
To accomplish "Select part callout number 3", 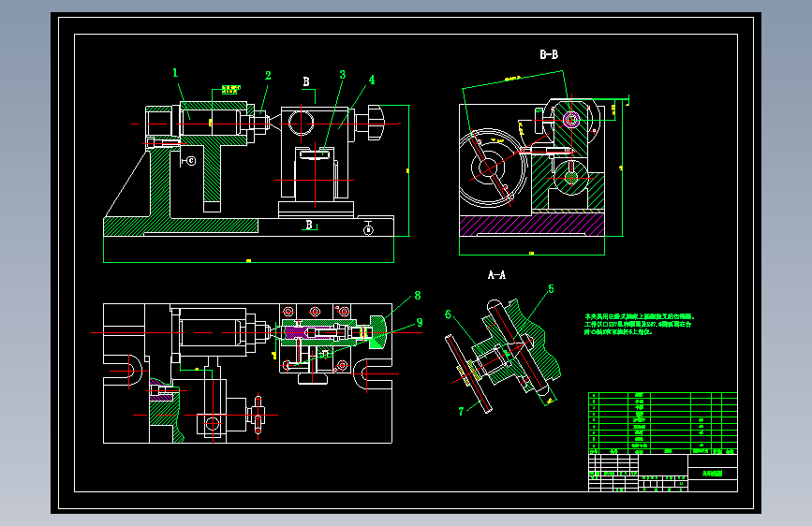I will [342, 75].
